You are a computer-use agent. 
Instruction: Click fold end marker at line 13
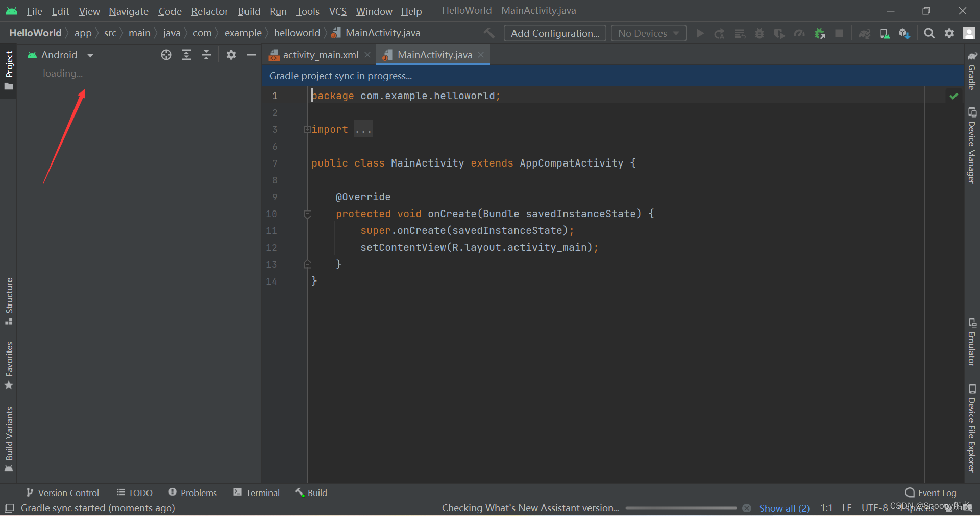click(x=307, y=264)
